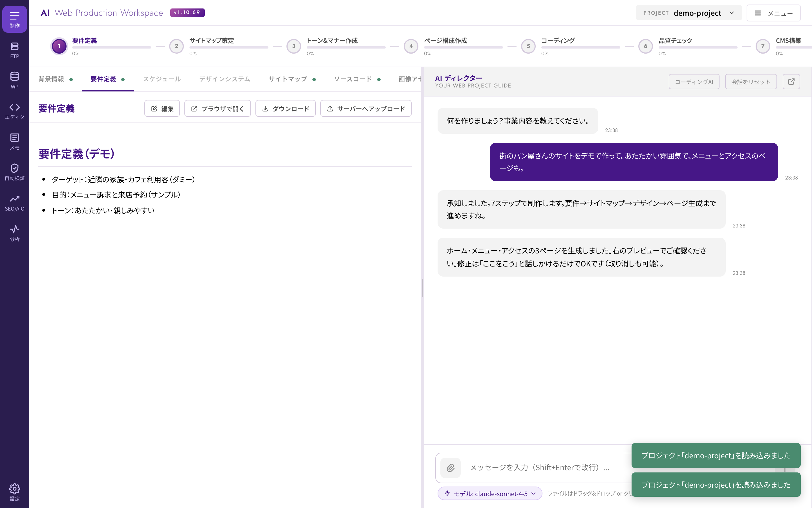The width and height of the screenshot is (812, 508).
Task: Click the ターゲット bullet line
Action: [123, 179]
